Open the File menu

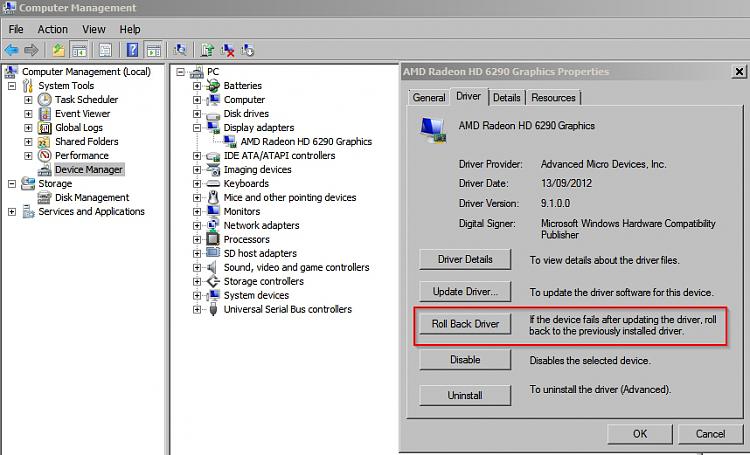pos(16,29)
